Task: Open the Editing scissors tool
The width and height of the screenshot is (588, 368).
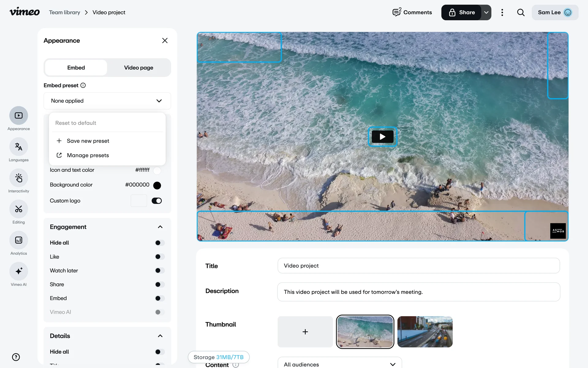Action: click(x=19, y=209)
